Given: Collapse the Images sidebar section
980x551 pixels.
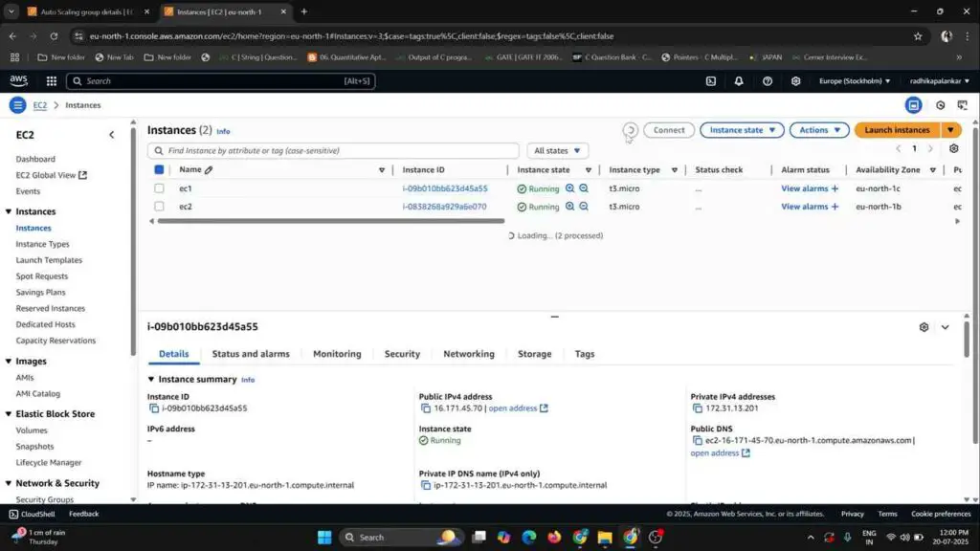Looking at the screenshot, I should tap(9, 361).
